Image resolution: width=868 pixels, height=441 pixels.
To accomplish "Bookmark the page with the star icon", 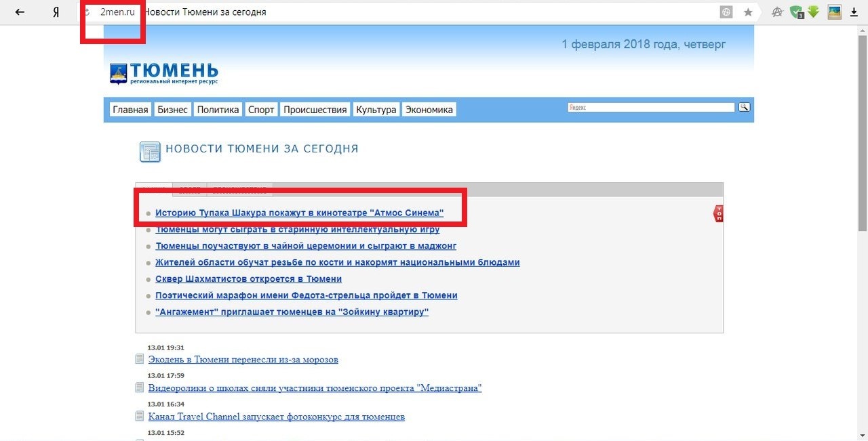I will 748,12.
